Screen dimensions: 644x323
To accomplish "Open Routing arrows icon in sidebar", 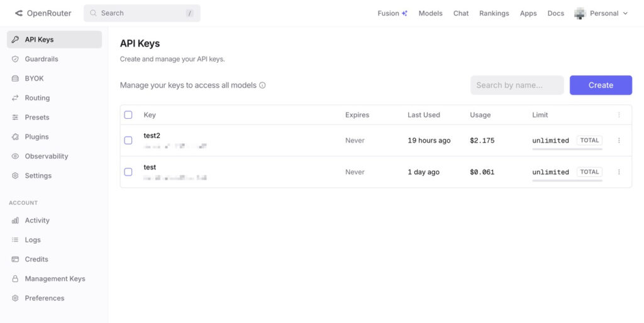I will 16,98.
